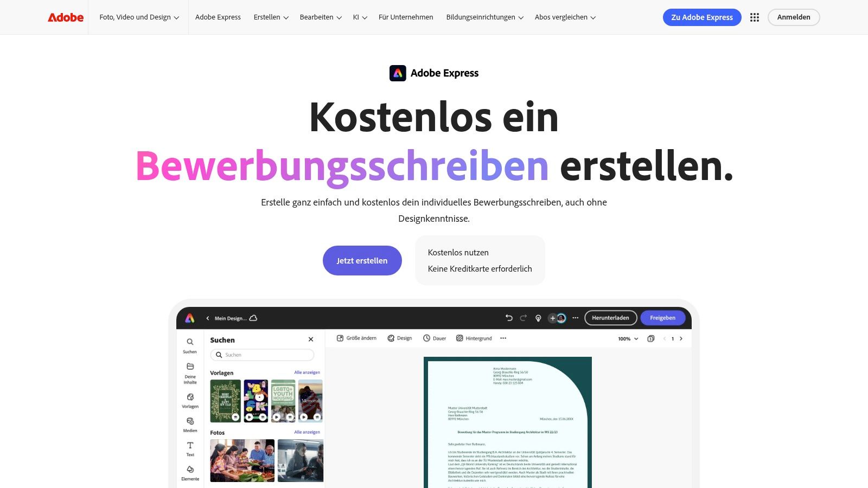Click the lightbulb icon in the editor header
This screenshot has width=868, height=488.
pyautogui.click(x=538, y=318)
